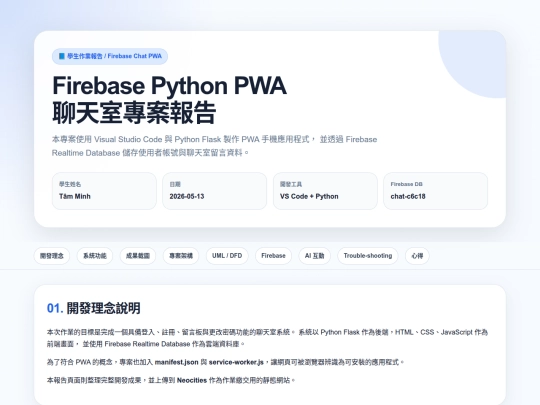Select the 成果截圖 navigation pill
This screenshot has width=540, height=405.
point(138,256)
